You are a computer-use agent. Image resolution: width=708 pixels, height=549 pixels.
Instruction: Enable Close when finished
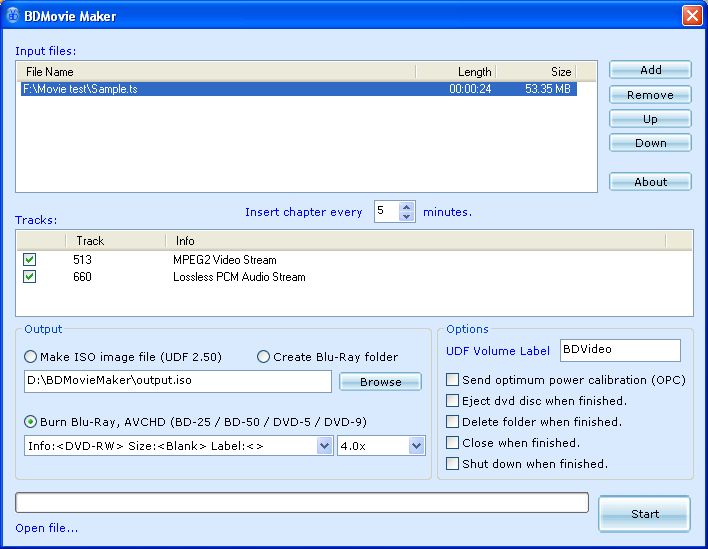pyautogui.click(x=452, y=442)
